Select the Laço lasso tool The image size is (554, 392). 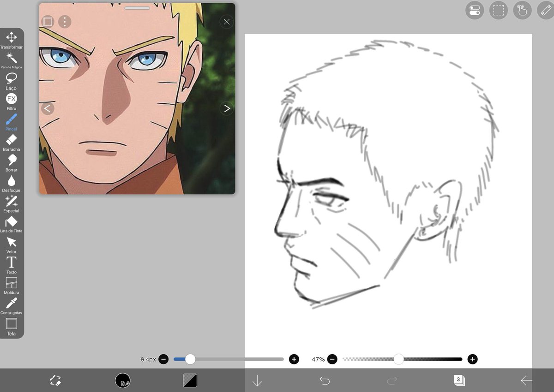pyautogui.click(x=12, y=81)
